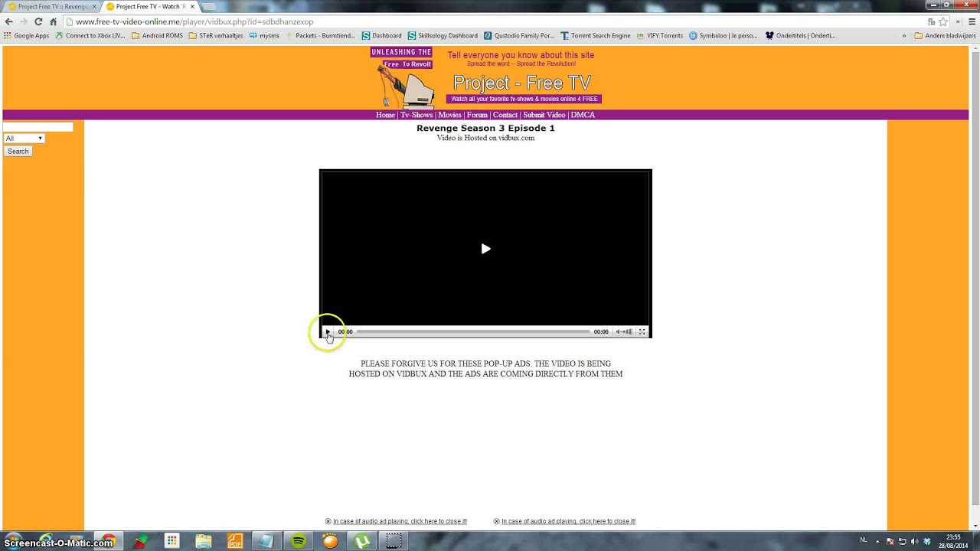This screenshot has width=980, height=551.
Task: Open YIFY Torrents bookmark
Action: (x=660, y=35)
